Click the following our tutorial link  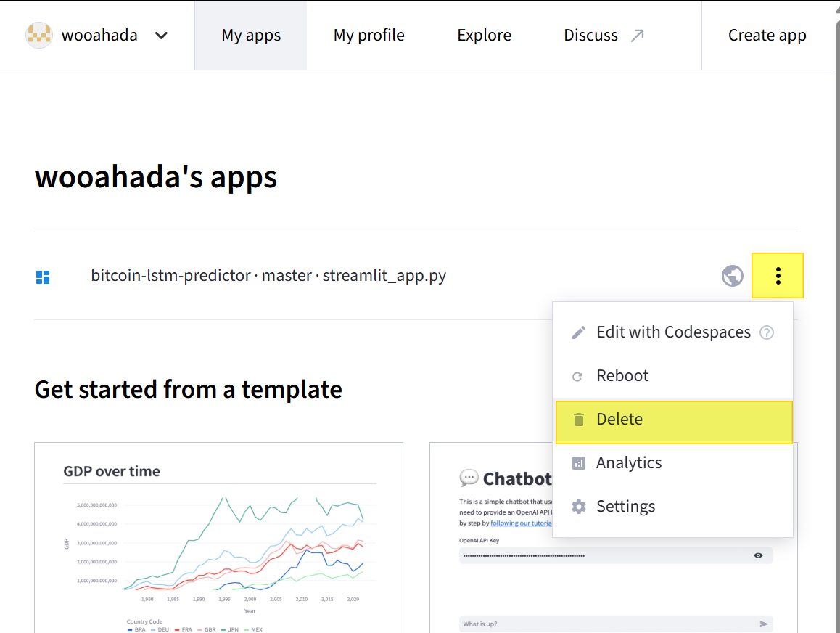coord(521,523)
